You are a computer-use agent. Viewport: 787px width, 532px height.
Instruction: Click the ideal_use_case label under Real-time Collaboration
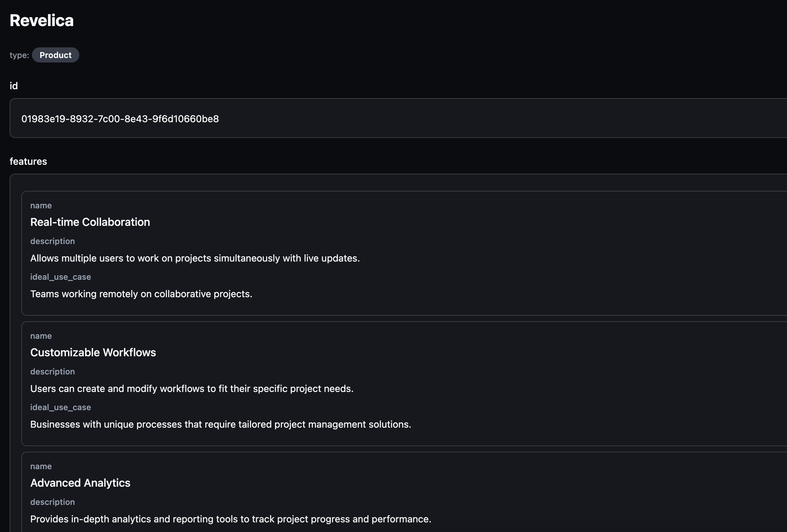[60, 277]
